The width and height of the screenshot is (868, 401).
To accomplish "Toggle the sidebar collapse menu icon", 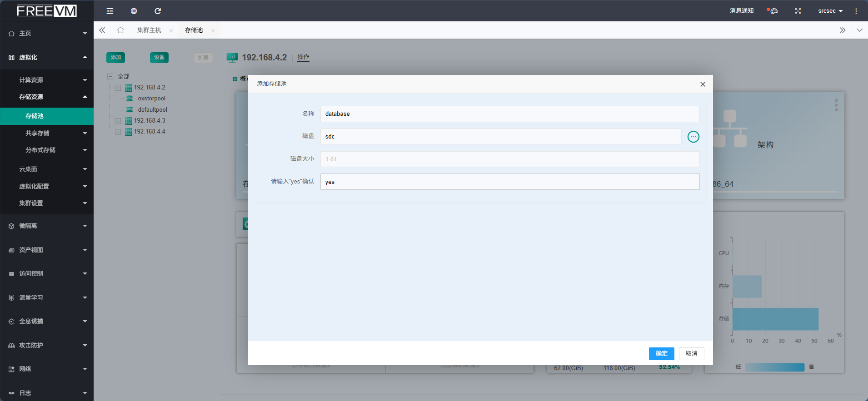I will coord(110,11).
